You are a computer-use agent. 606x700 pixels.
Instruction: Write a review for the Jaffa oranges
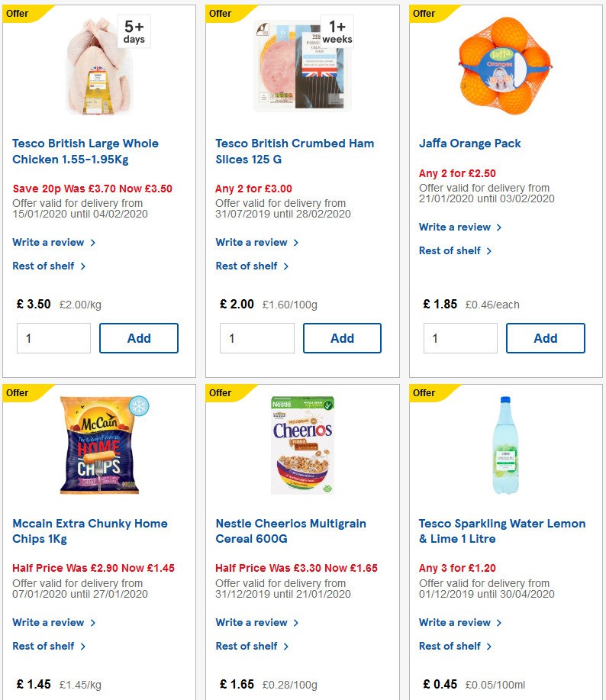[456, 227]
